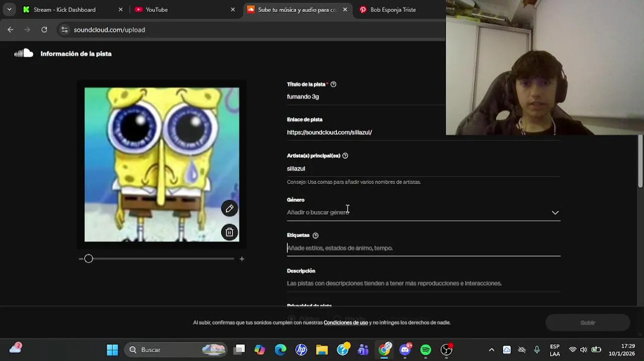This screenshot has width=644, height=361.
Task: Click the pencil edit icon on artwork
Action: tap(229, 209)
